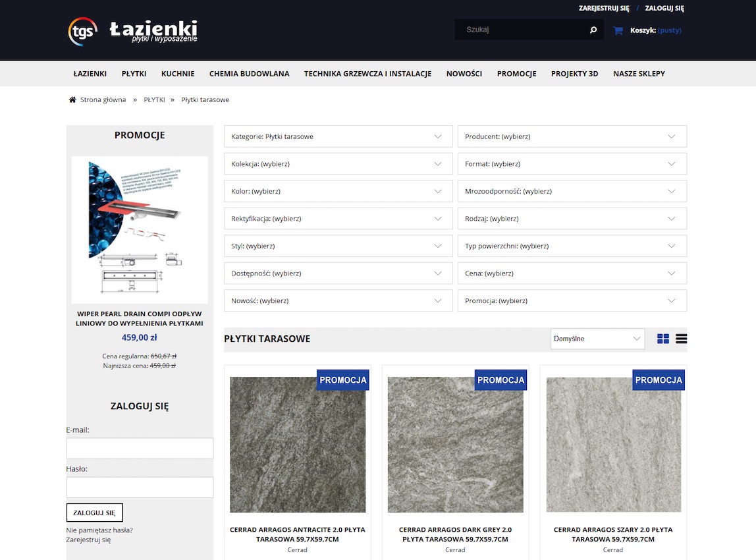The height and width of the screenshot is (560, 756).
Task: Open Wiper Pearl Drain product image
Action: pos(140,230)
